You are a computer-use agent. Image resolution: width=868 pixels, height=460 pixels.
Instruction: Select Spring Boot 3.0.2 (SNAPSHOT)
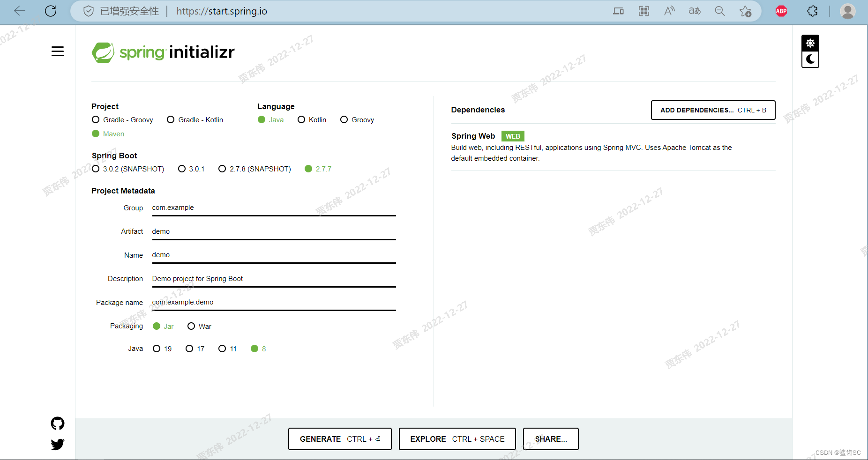[128, 169]
